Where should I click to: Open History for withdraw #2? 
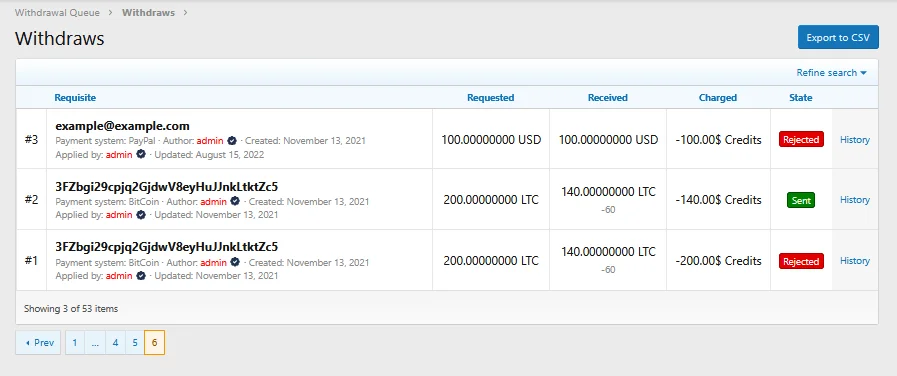pos(855,200)
